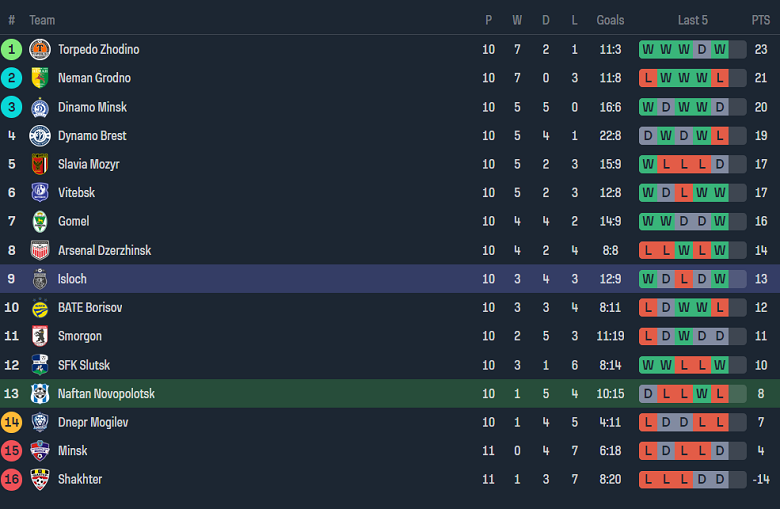Click green position badge number 1
Viewport: 780px width, 509px height.
[x=12, y=50]
